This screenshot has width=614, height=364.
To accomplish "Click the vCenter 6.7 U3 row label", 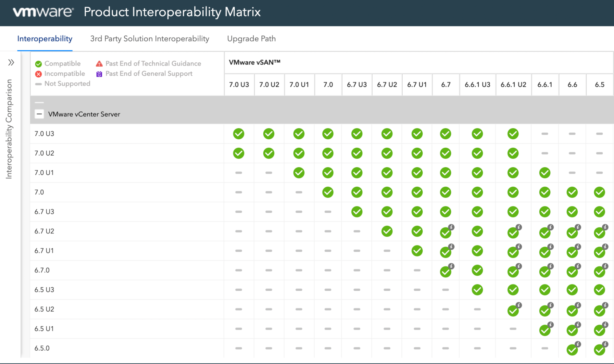I will coord(44,212).
